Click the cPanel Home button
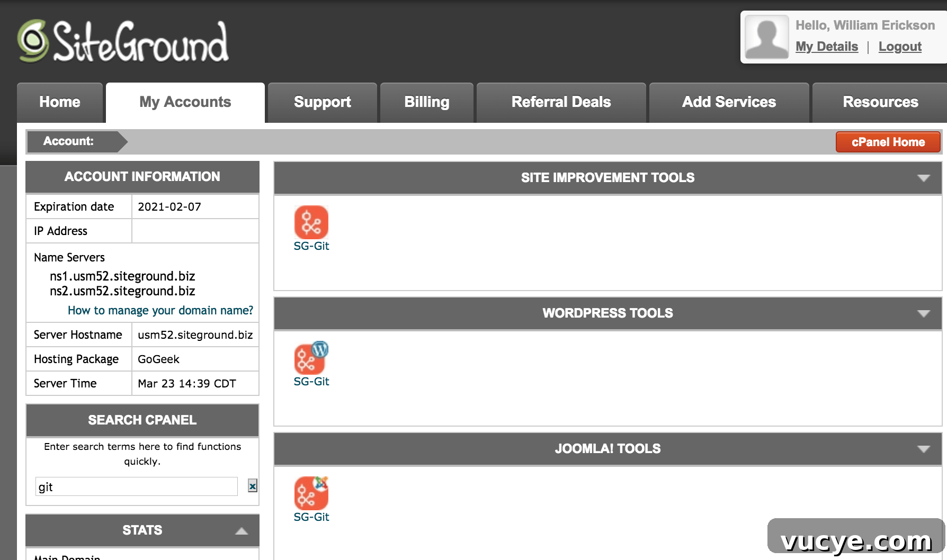The height and width of the screenshot is (560, 947). pyautogui.click(x=888, y=142)
